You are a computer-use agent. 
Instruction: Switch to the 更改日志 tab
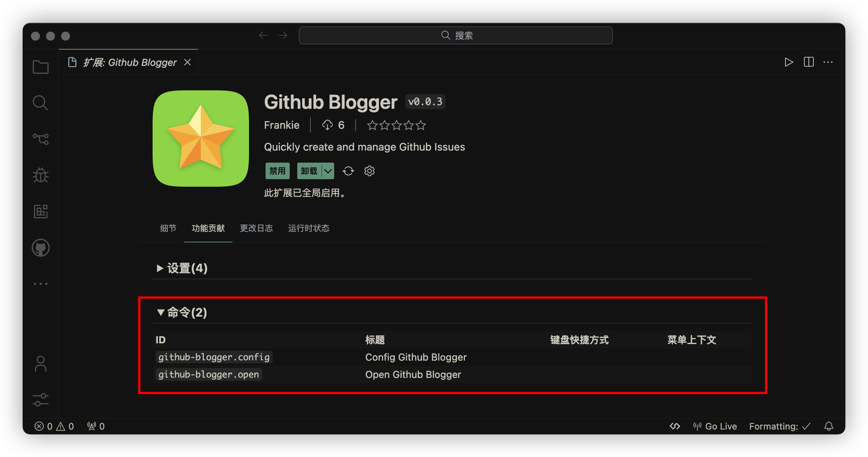256,228
